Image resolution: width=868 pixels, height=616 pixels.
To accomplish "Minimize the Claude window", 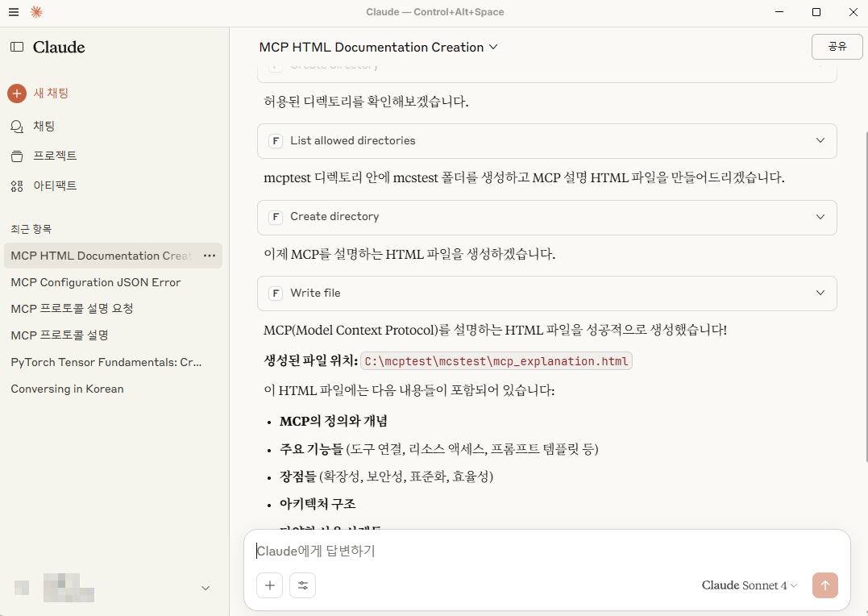I will [779, 12].
